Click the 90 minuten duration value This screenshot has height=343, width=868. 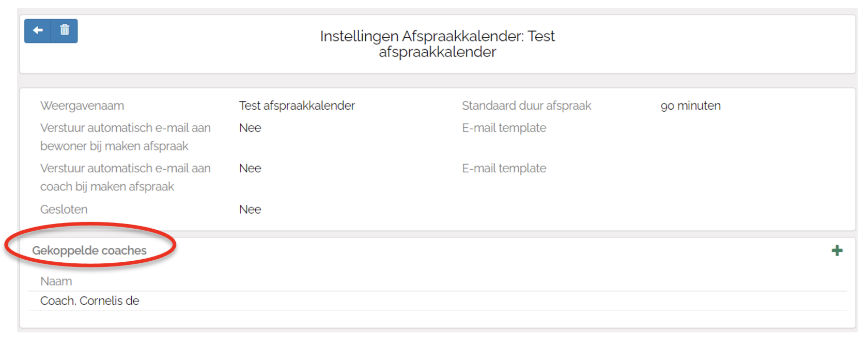[x=690, y=106]
